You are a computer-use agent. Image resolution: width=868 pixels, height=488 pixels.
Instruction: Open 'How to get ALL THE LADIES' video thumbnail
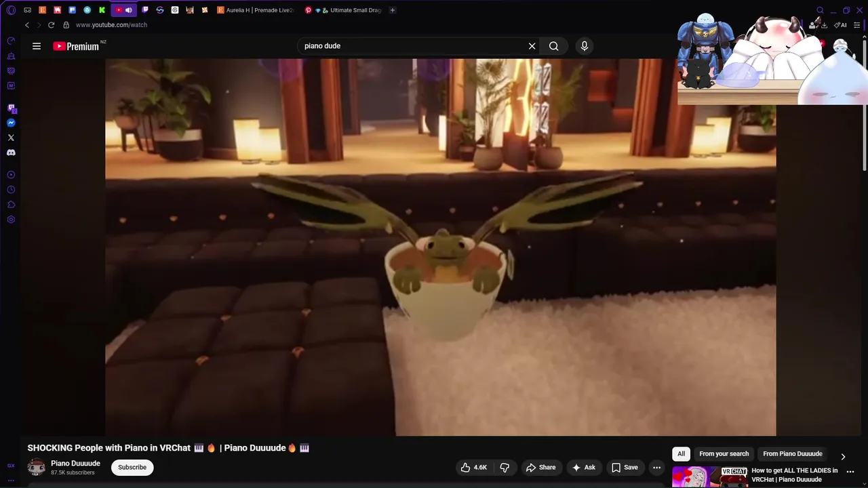[710, 477]
